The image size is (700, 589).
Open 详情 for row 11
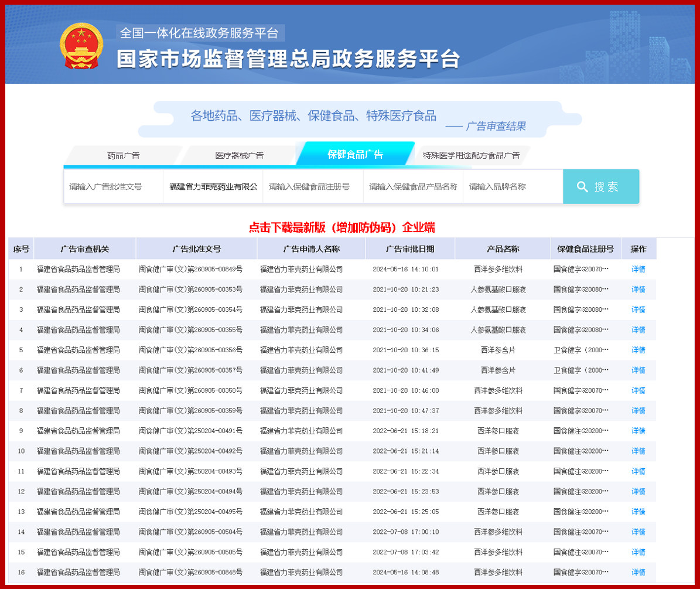pyautogui.click(x=638, y=471)
